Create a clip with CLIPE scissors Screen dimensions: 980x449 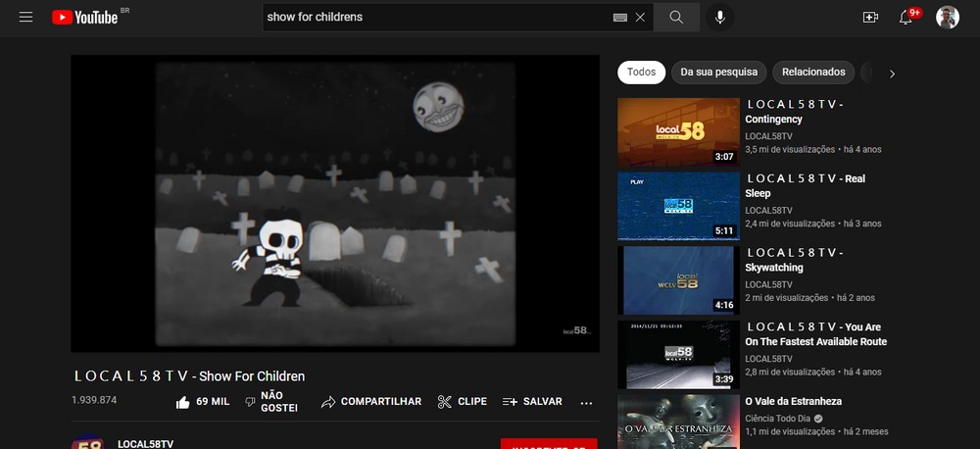point(462,402)
